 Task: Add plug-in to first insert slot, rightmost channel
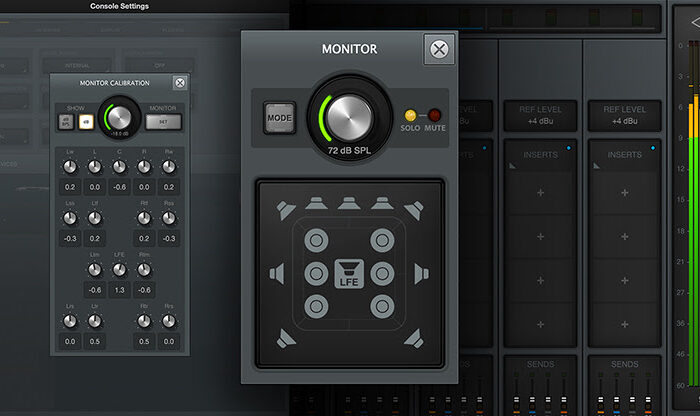tap(625, 193)
